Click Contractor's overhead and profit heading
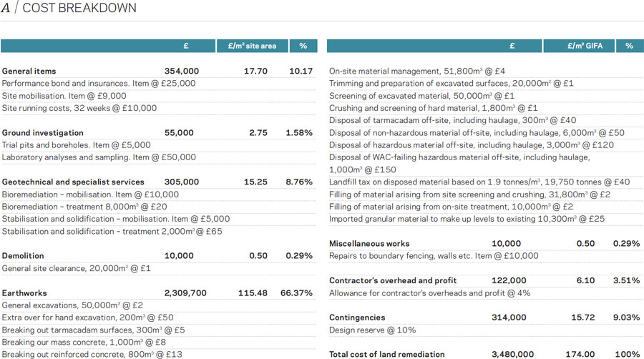Screen dimensions: 644x359 pos(392,281)
